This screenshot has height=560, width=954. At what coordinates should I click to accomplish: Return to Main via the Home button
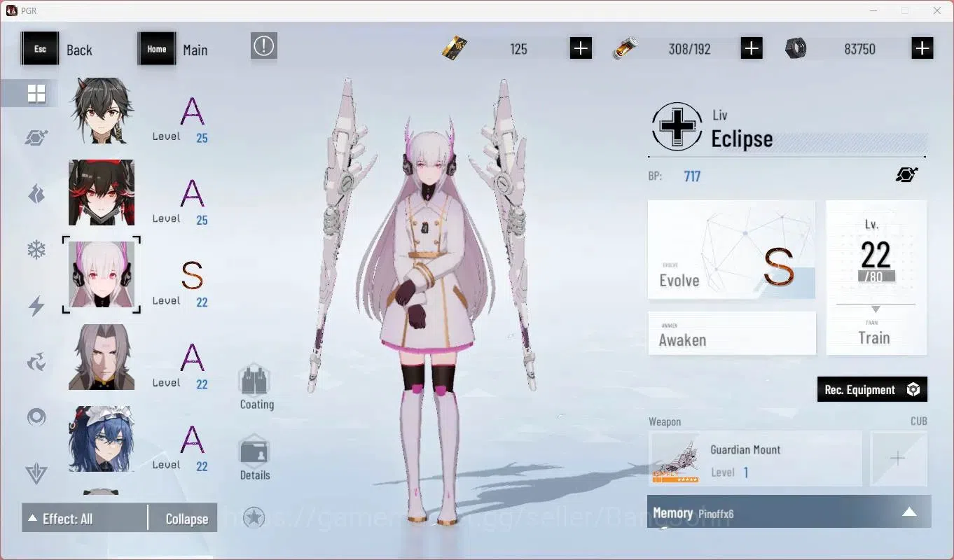[157, 50]
